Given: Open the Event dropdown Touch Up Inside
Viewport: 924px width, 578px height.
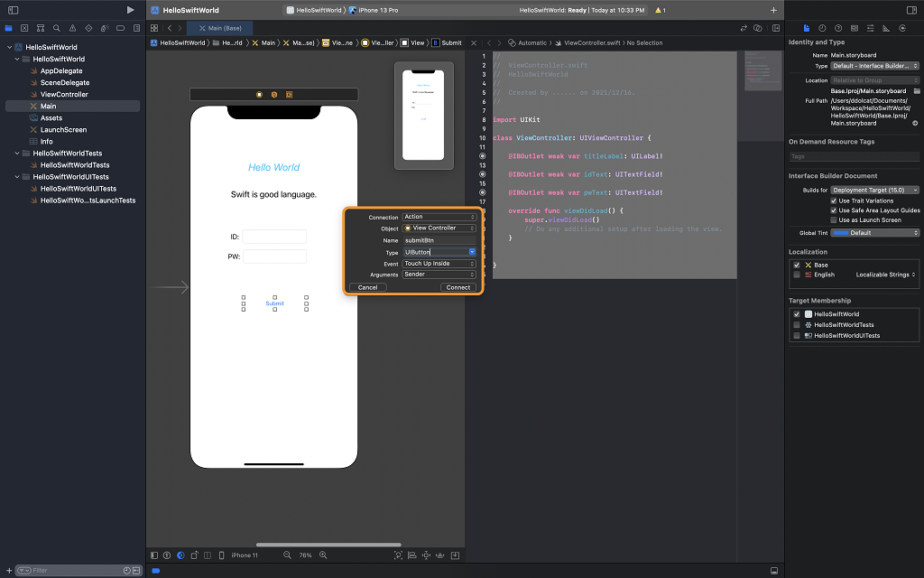Looking at the screenshot, I should click(x=439, y=264).
